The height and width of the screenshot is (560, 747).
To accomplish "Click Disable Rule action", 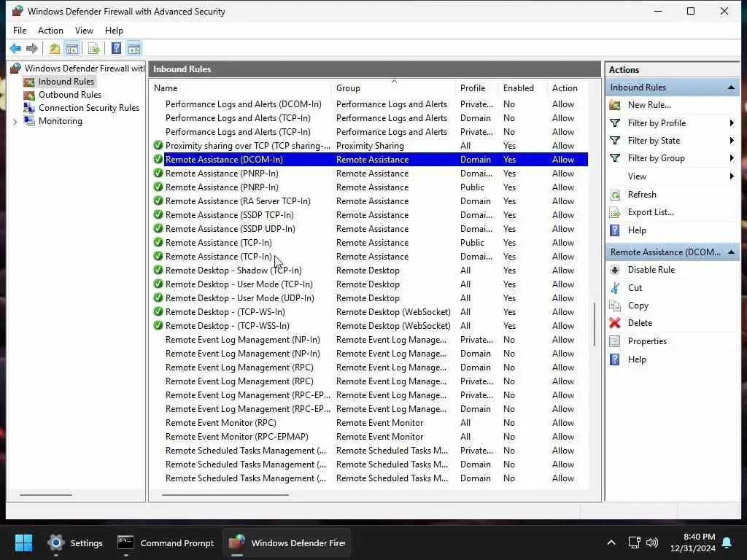I will (651, 270).
